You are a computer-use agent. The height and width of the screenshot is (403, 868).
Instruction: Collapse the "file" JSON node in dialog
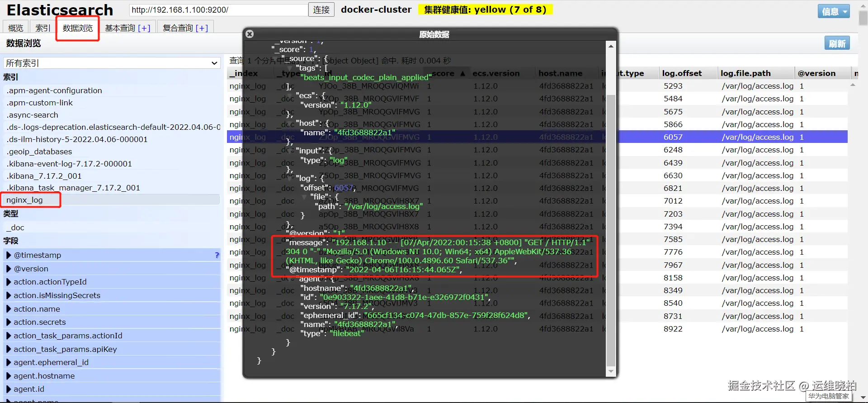304,197
